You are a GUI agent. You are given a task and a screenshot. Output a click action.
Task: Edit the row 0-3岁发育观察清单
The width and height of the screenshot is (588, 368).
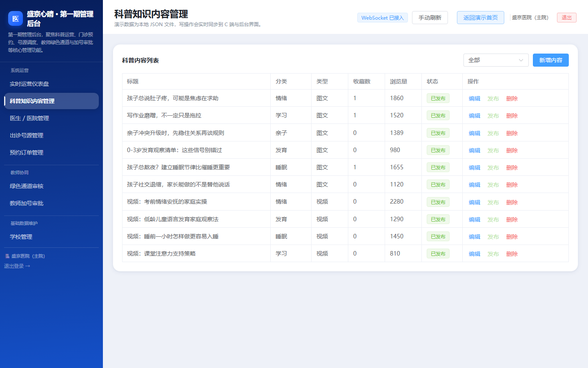tap(474, 150)
